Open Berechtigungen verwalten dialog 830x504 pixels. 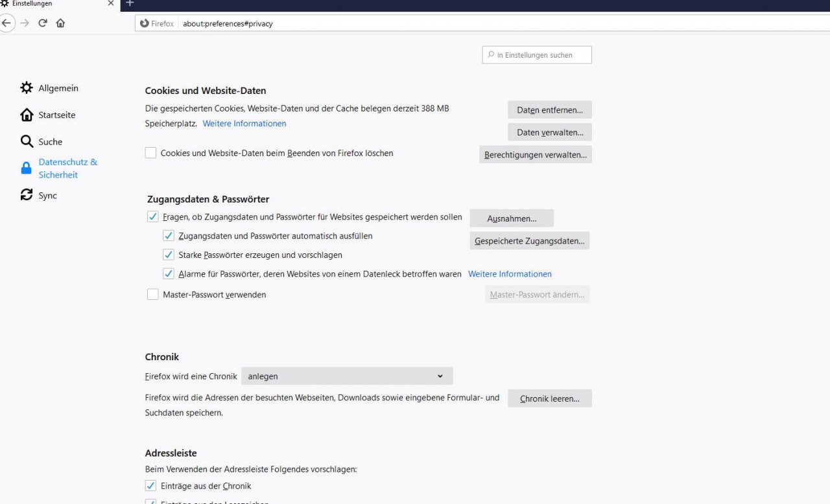click(x=536, y=155)
